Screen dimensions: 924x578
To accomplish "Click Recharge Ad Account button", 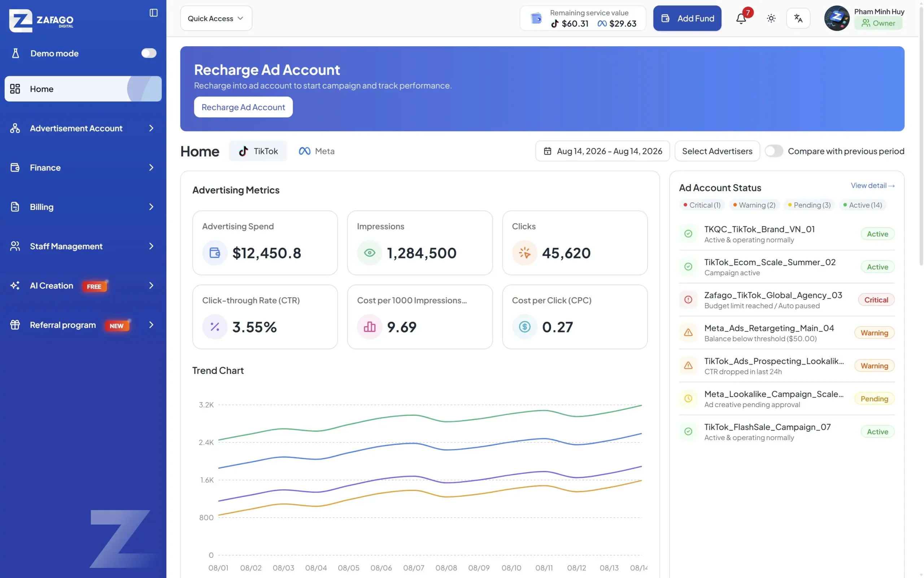I will pos(243,107).
